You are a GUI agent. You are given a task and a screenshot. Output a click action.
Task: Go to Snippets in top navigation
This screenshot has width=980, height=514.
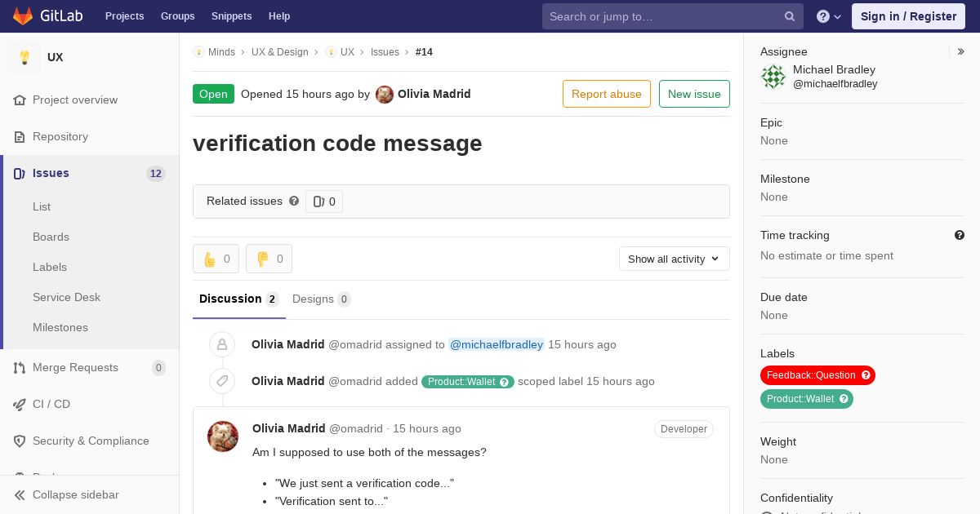(x=231, y=16)
